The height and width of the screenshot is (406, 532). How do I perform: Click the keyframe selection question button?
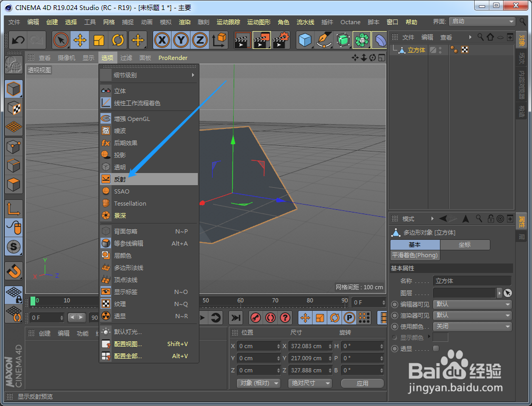[285, 318]
